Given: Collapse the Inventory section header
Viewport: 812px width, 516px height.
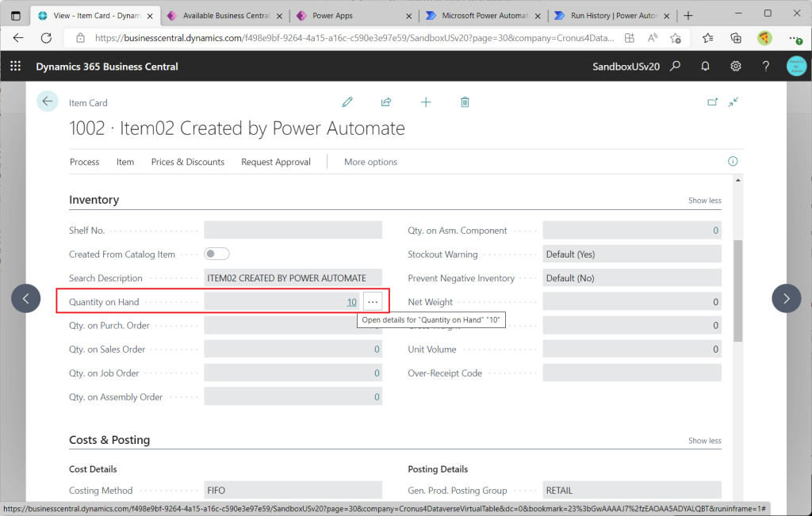Looking at the screenshot, I should coord(94,200).
